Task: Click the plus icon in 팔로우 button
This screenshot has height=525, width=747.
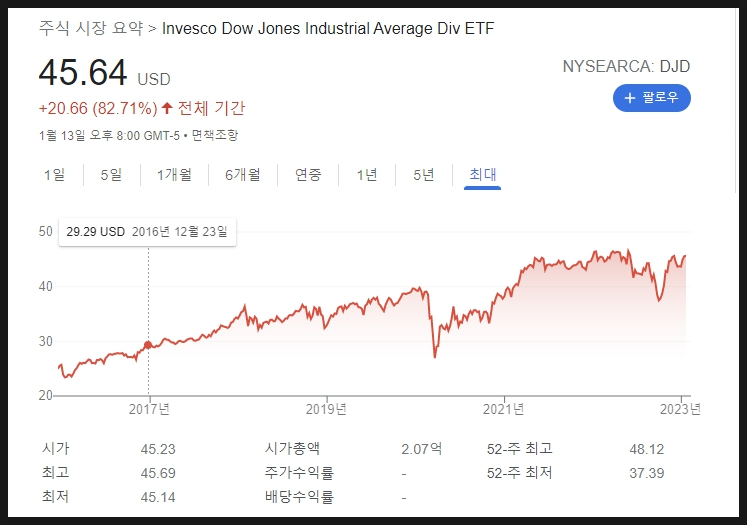Action: 630,98
